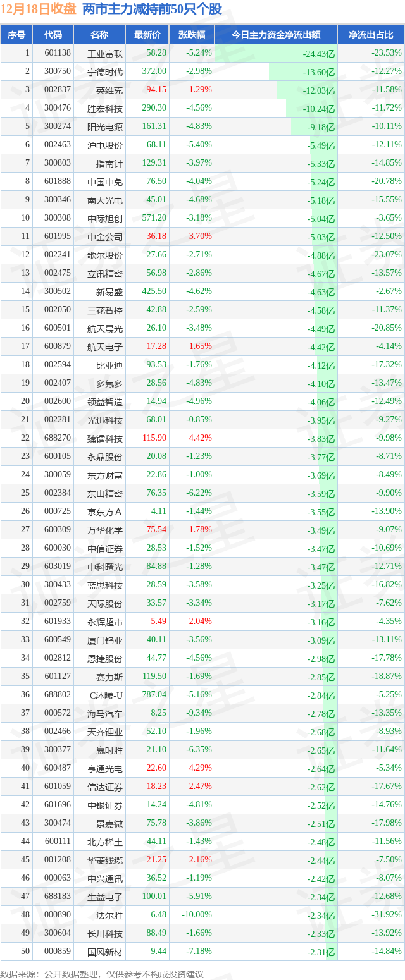The height and width of the screenshot is (980, 405).
Task: Select stock name 长川科技
Action: (105, 933)
